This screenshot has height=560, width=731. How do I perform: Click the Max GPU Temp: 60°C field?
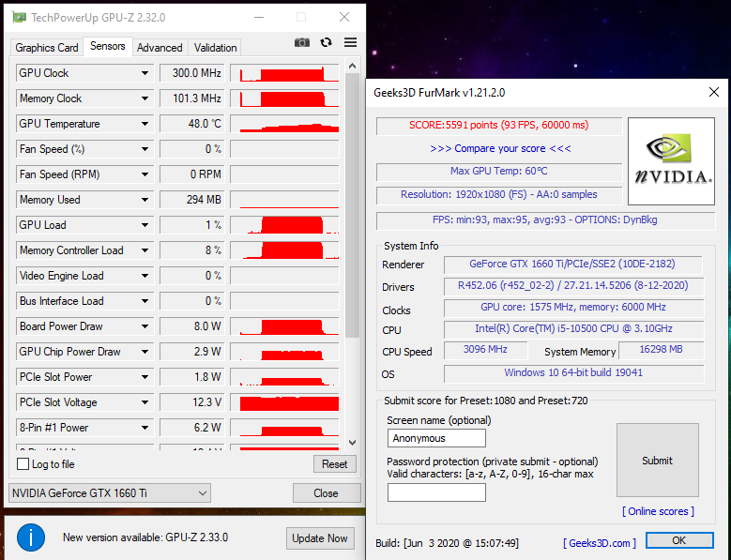pos(499,172)
